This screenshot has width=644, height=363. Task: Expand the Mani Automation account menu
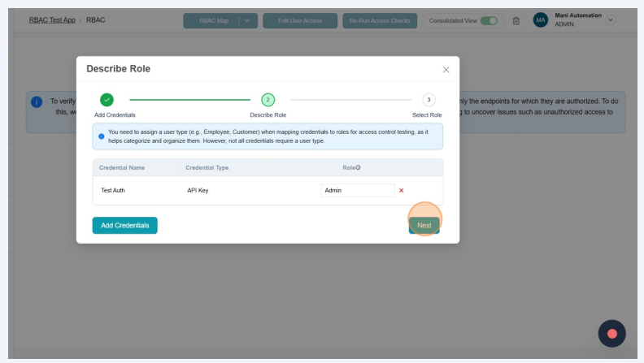coord(611,19)
